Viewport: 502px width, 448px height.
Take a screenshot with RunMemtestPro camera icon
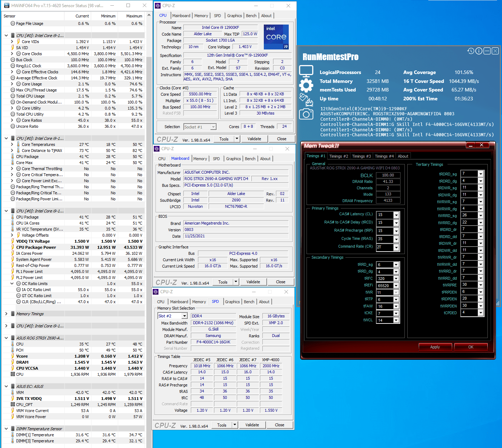[x=306, y=114]
